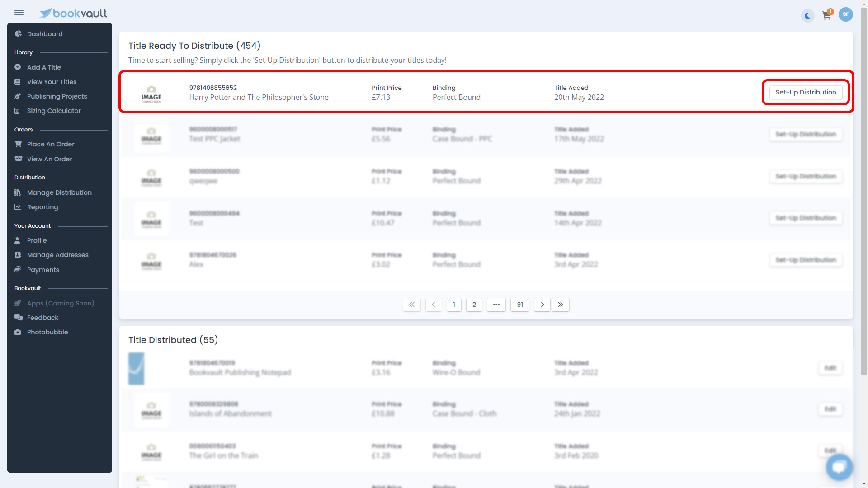Click the Reporting chart icon
Screen dimensions: 868x488
pyautogui.click(x=18, y=207)
